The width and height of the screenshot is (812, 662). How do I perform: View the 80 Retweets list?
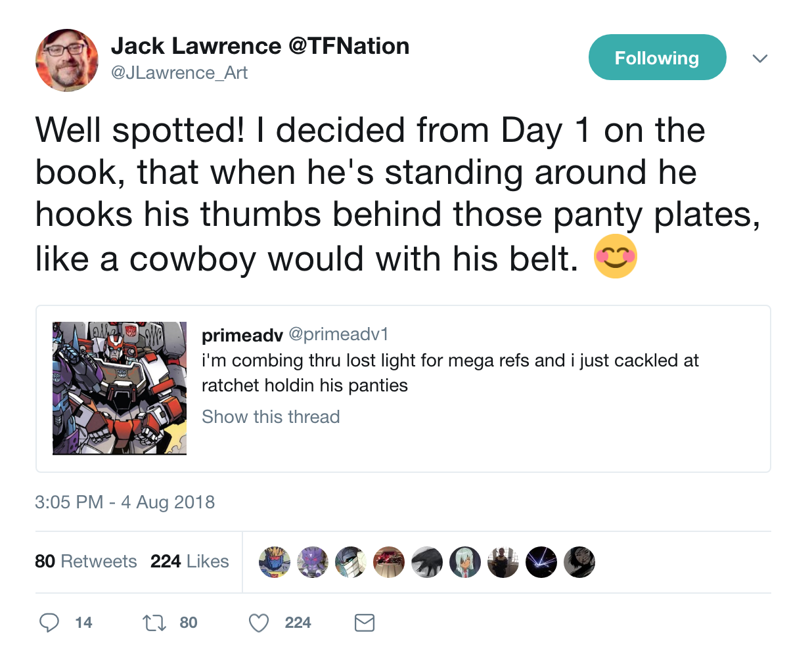pyautogui.click(x=86, y=562)
